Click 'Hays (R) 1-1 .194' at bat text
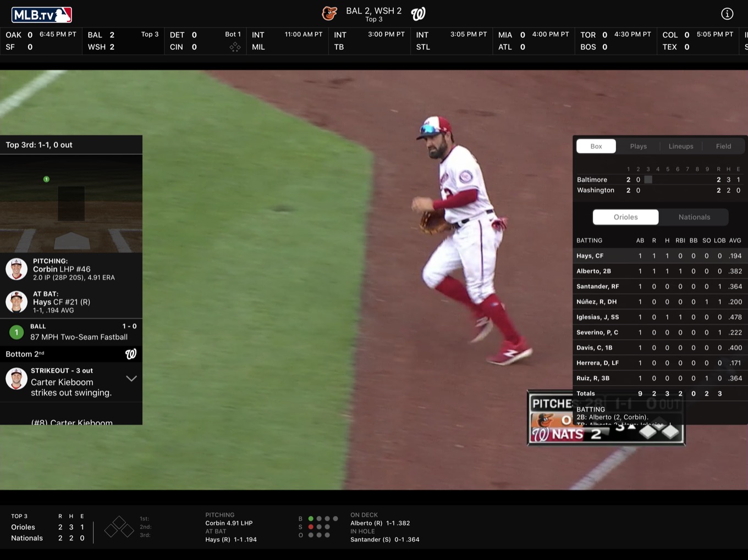The width and height of the screenshot is (748, 560). click(x=231, y=540)
